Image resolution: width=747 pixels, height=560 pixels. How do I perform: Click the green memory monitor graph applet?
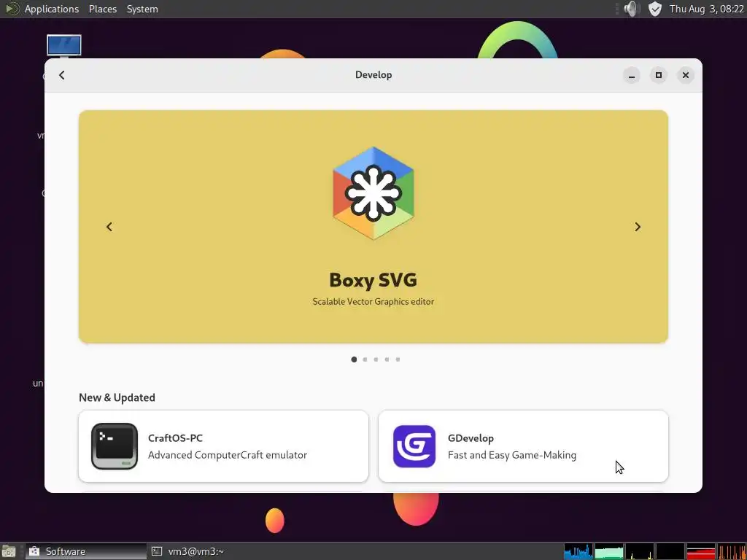[609, 551]
